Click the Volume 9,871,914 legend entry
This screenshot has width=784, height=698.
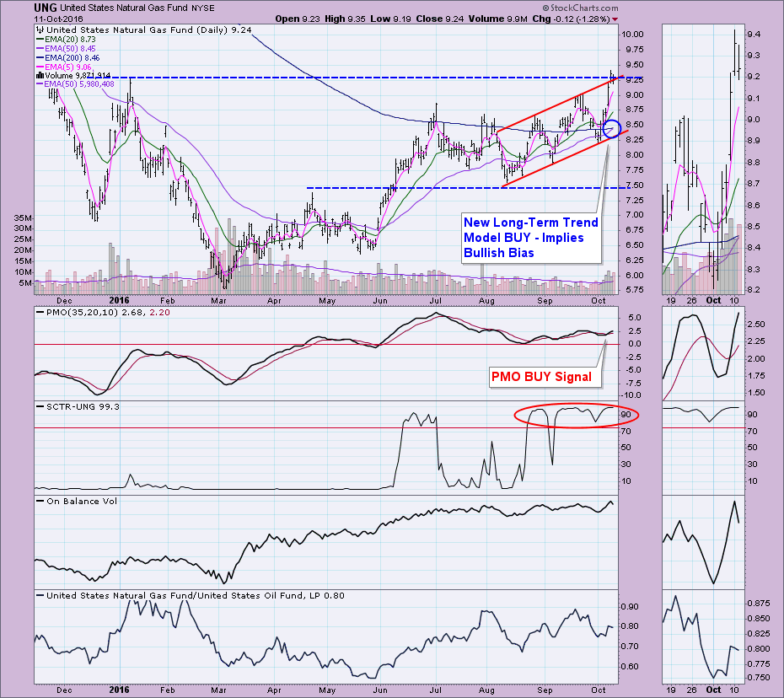point(73,76)
